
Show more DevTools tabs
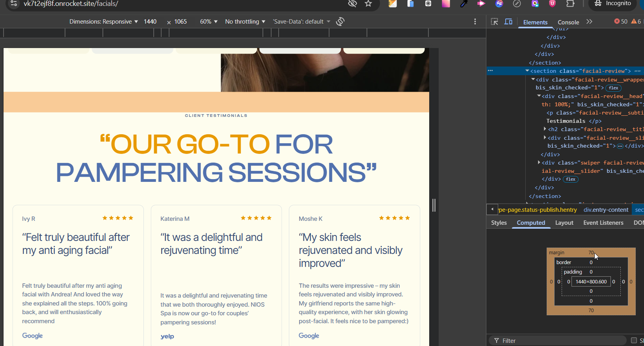click(589, 22)
